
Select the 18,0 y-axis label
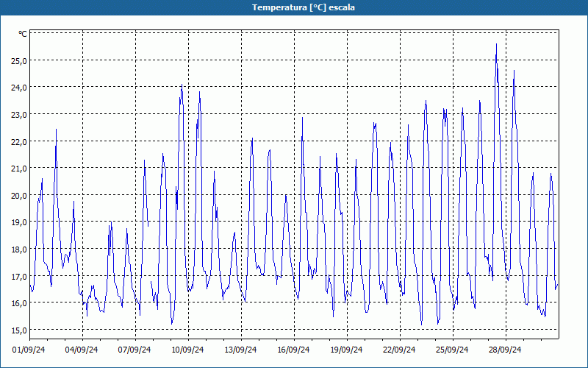click(19, 249)
